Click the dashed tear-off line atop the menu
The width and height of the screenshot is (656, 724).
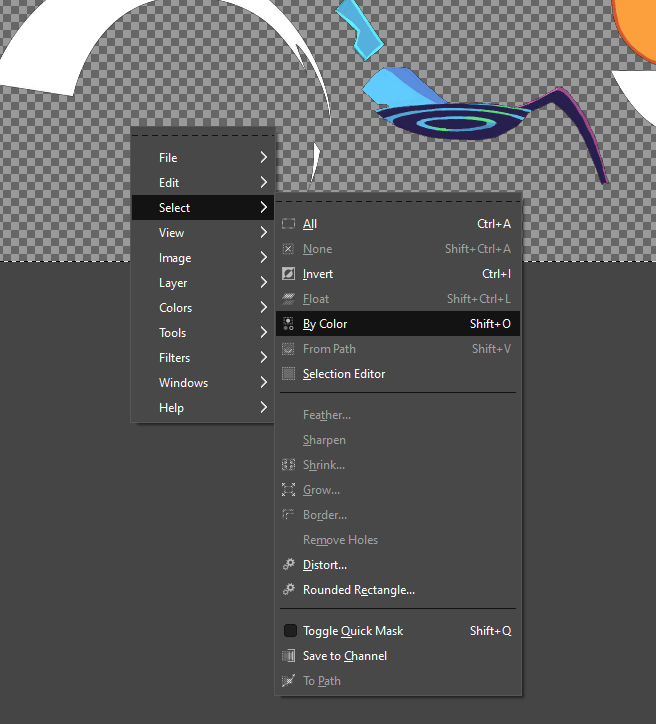(x=202, y=135)
